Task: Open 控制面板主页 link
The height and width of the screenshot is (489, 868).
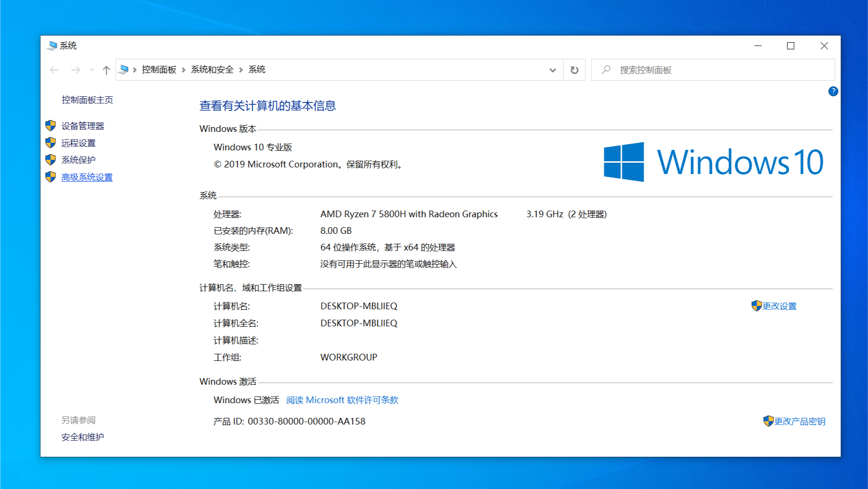Action: point(87,100)
